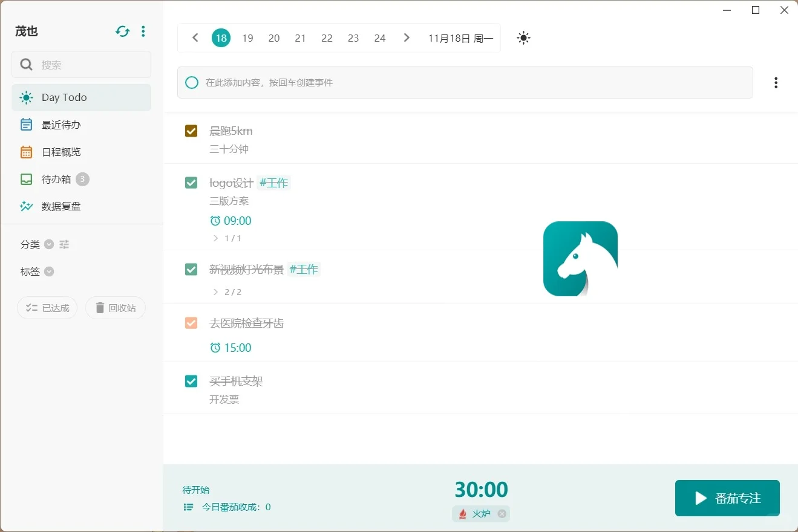The image size is (798, 532).
Task: Uncheck the logo设计 task checkbox
Action: 191,182
